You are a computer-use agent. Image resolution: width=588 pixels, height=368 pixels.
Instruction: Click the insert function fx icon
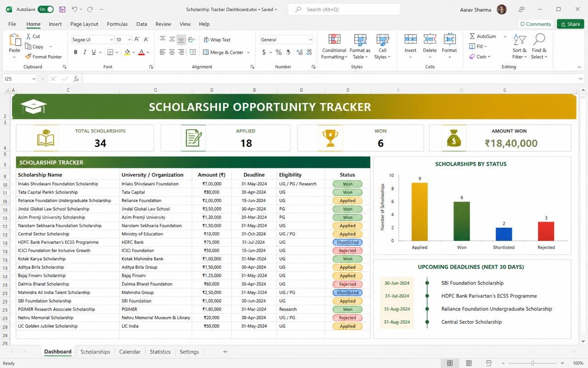[x=76, y=79]
